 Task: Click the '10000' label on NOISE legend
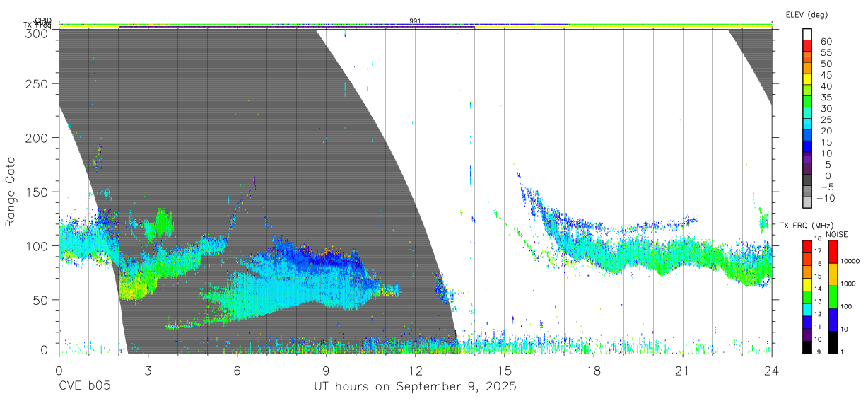coord(850,262)
